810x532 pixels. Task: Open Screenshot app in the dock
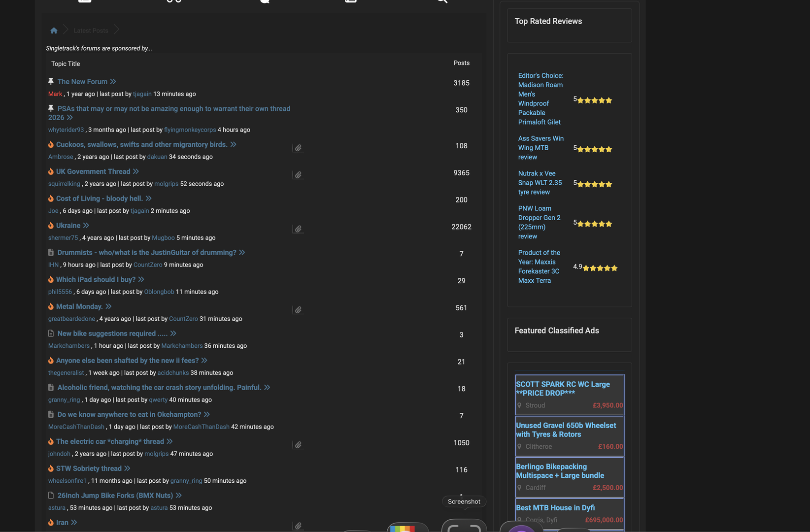click(x=464, y=527)
